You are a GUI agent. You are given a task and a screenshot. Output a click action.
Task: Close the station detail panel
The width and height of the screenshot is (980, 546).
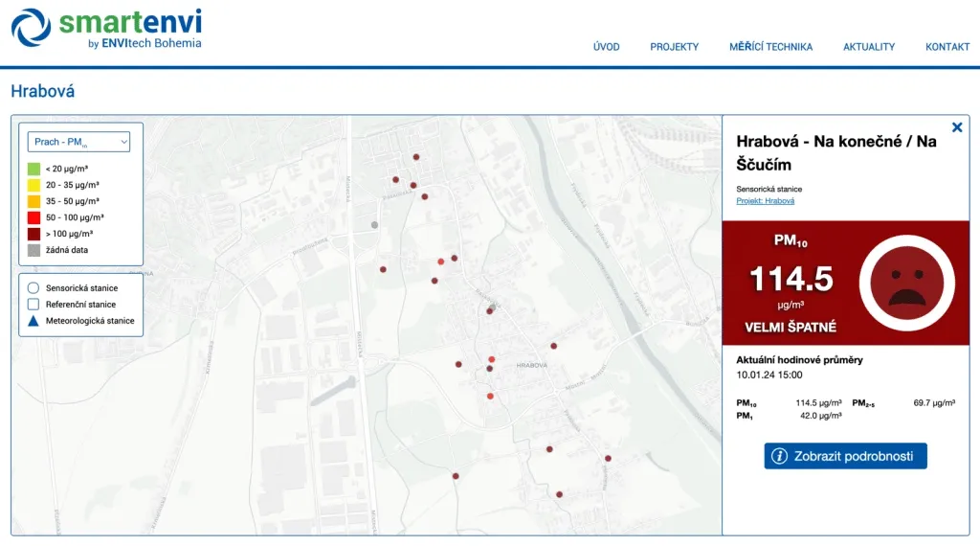pyautogui.click(x=957, y=127)
